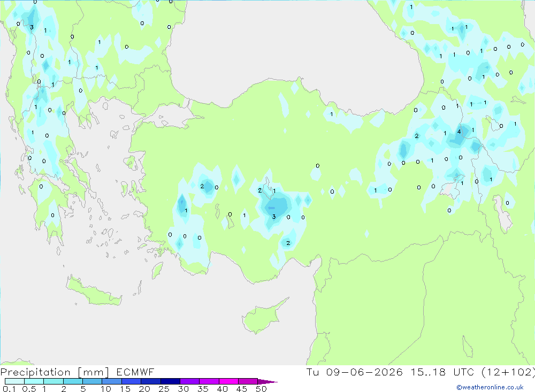The height and width of the screenshot is (392, 535).
Task: Click the 50 legend label
Action: (261, 389)
